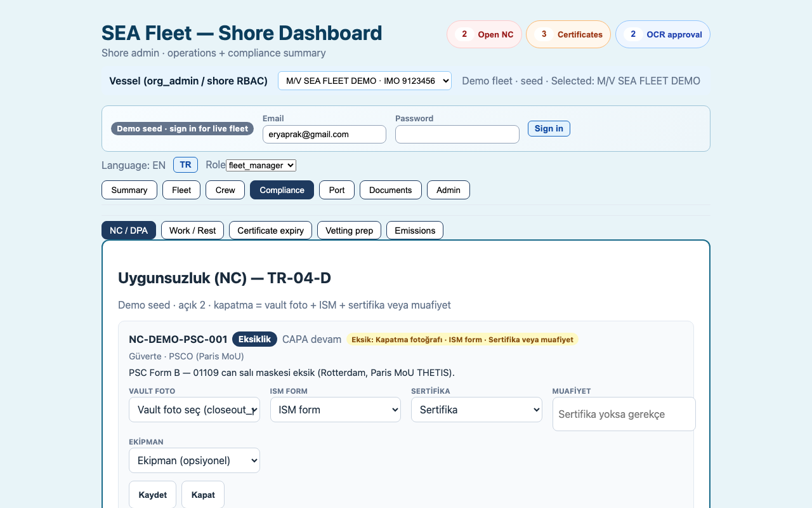The width and height of the screenshot is (812, 508).
Task: Open the Certificate expiry sub-tab
Action: 270,231
